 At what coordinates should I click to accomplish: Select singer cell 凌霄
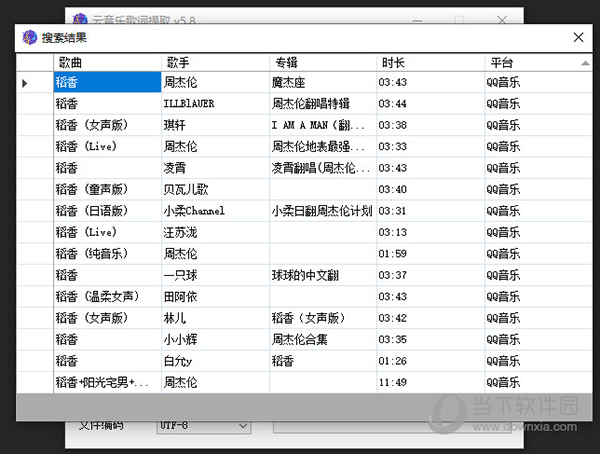(215, 168)
